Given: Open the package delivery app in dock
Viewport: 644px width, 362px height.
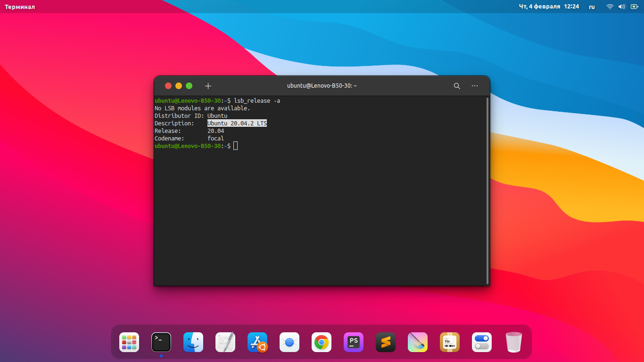Looking at the screenshot, I should click(x=450, y=342).
